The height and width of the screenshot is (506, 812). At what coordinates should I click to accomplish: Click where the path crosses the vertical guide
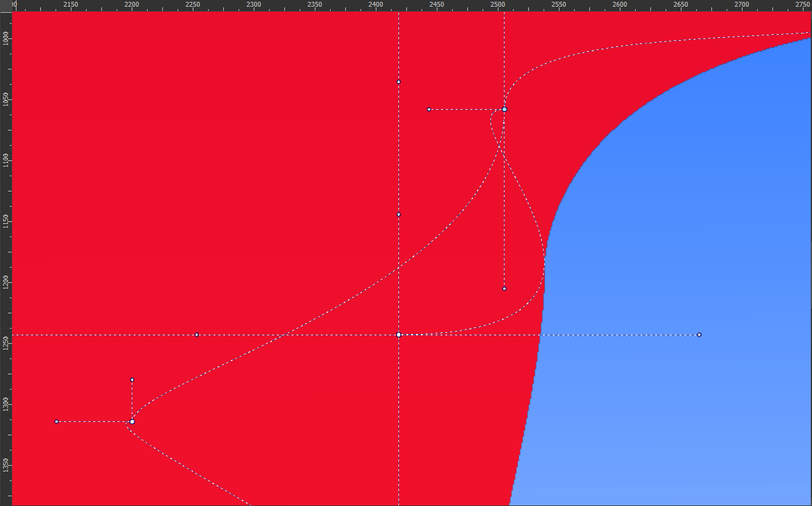[398, 268]
